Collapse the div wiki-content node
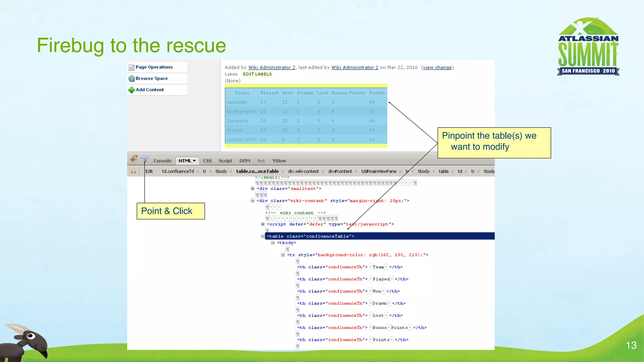 pos(253,200)
